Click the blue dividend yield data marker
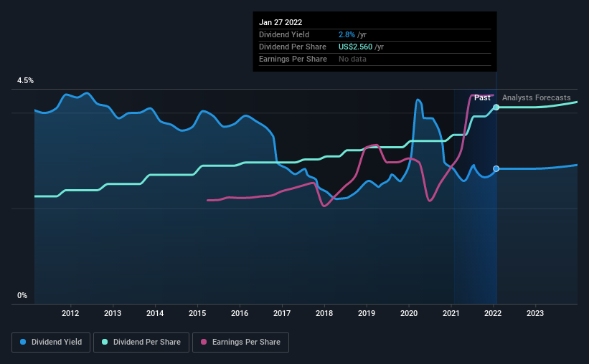The height and width of the screenshot is (364, 589). [496, 169]
